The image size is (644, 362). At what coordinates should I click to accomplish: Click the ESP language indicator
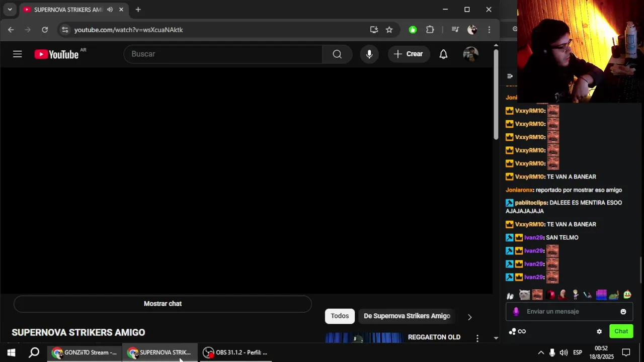[578, 352]
